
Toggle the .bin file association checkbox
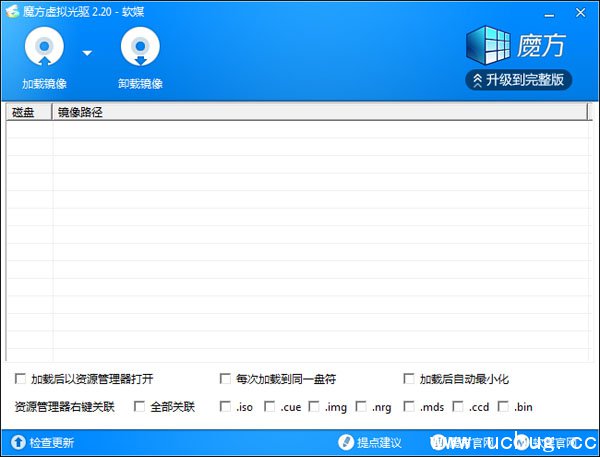point(502,407)
